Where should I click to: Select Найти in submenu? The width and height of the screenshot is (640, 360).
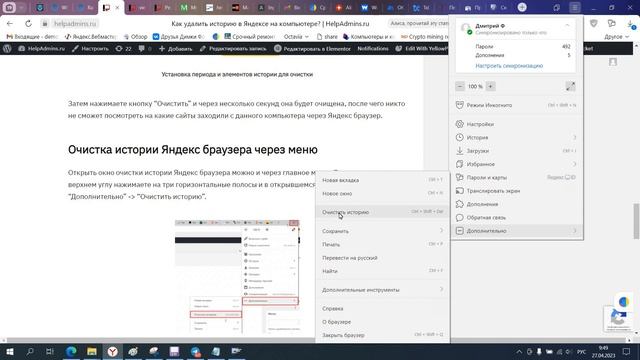click(x=383, y=271)
